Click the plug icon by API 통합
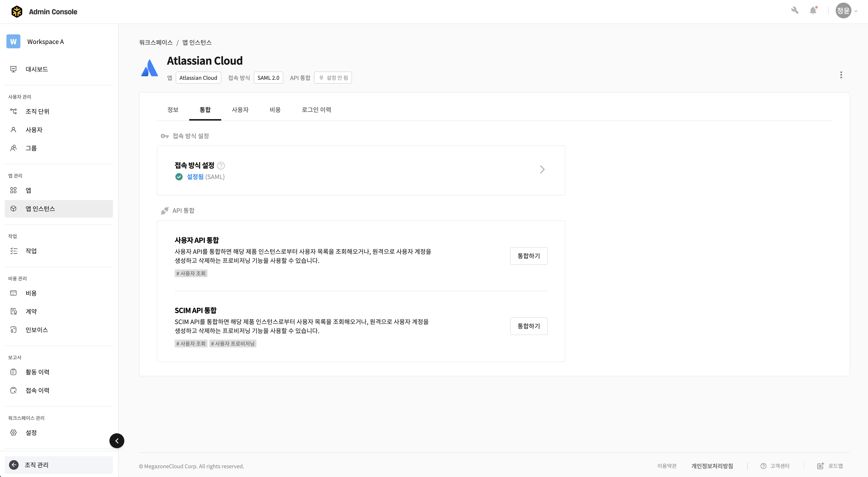The image size is (868, 477). pyautogui.click(x=164, y=211)
